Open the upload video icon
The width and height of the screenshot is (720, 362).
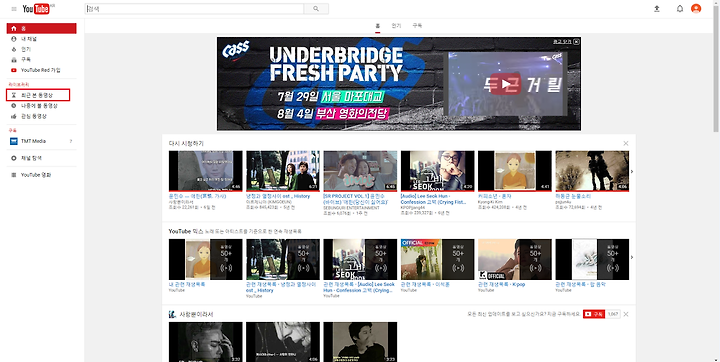(x=657, y=9)
